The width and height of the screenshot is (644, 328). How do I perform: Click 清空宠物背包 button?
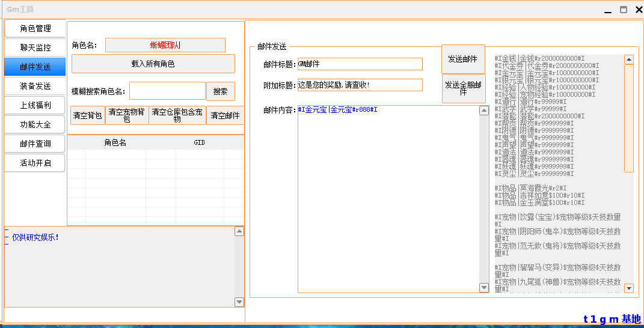point(127,115)
